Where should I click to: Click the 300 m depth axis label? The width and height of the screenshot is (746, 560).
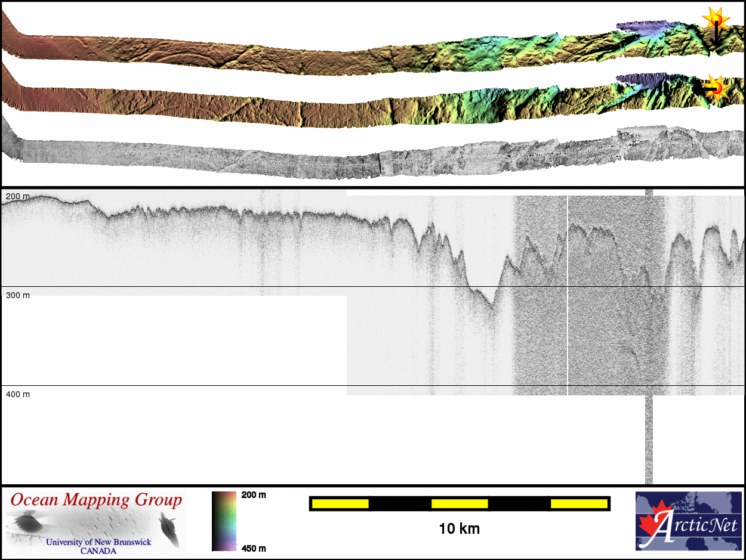pos(18,295)
